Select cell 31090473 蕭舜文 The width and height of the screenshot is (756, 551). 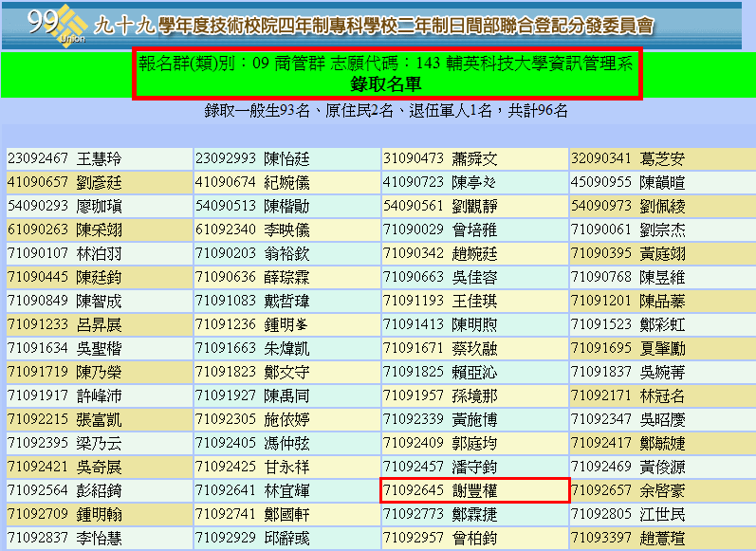coord(475,158)
